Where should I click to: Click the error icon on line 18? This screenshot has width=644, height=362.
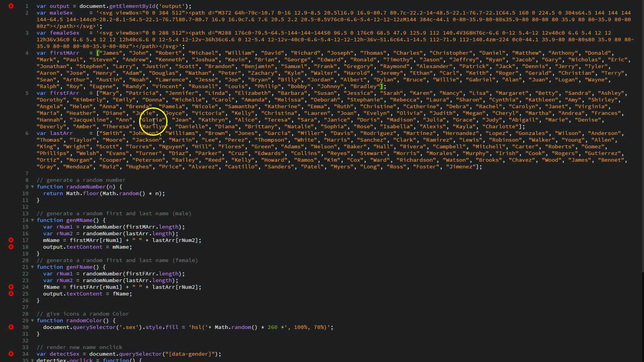11,247
